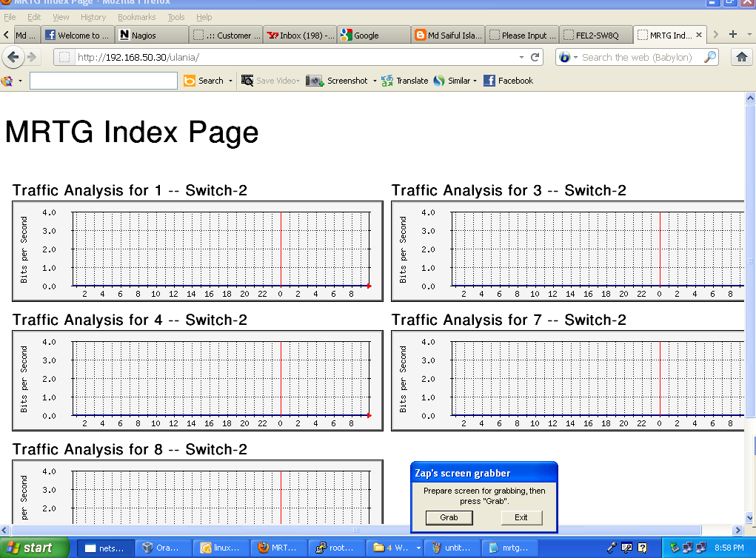Open the URL history dropdown arrow
The image size is (756, 558).
tap(521, 57)
